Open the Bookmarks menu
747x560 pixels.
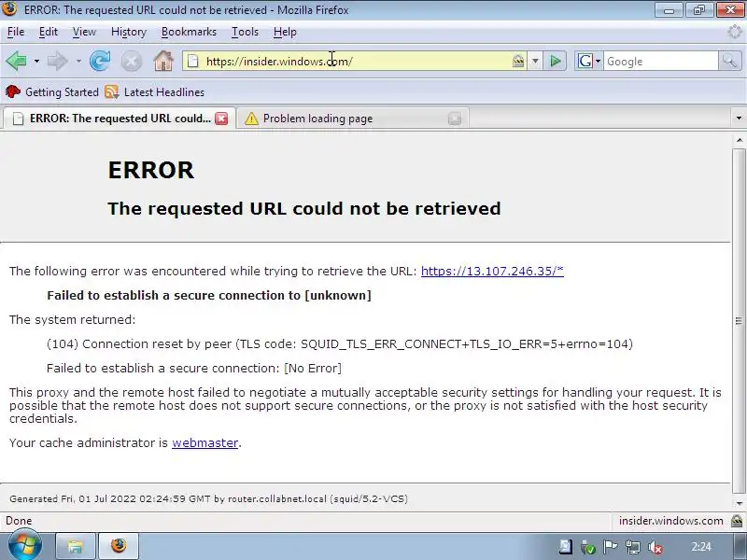point(189,32)
